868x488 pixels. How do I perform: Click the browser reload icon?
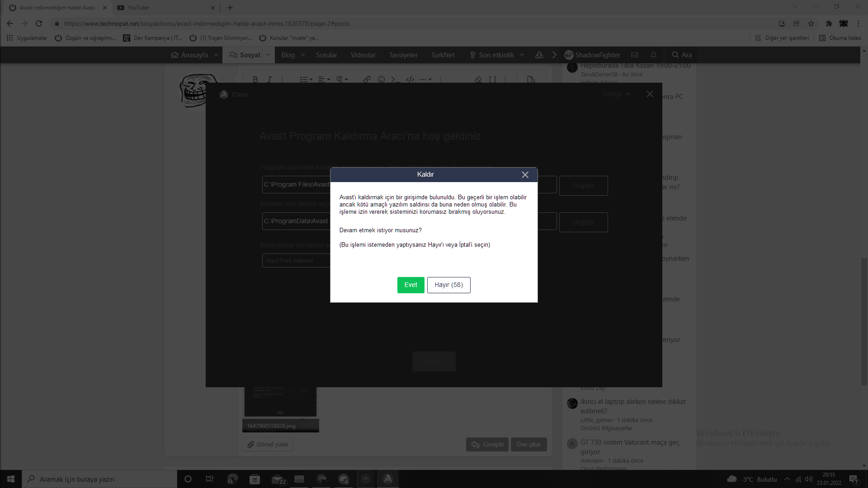(x=39, y=23)
